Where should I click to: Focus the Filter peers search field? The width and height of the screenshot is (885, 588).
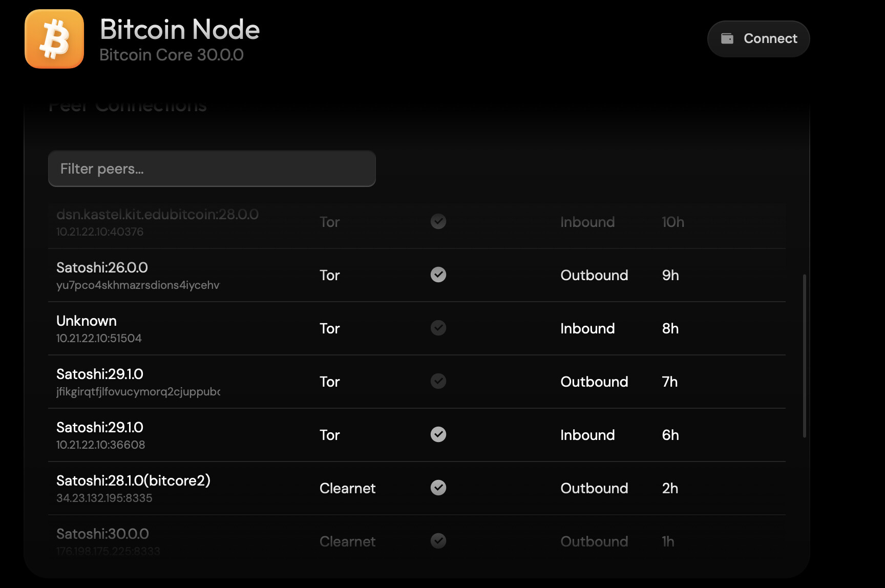(x=212, y=169)
